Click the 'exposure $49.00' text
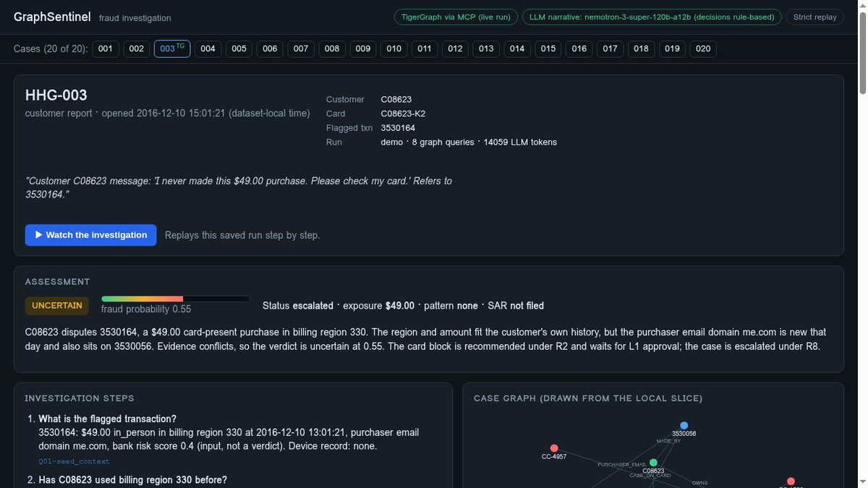This screenshot has height=488, width=868. point(379,306)
